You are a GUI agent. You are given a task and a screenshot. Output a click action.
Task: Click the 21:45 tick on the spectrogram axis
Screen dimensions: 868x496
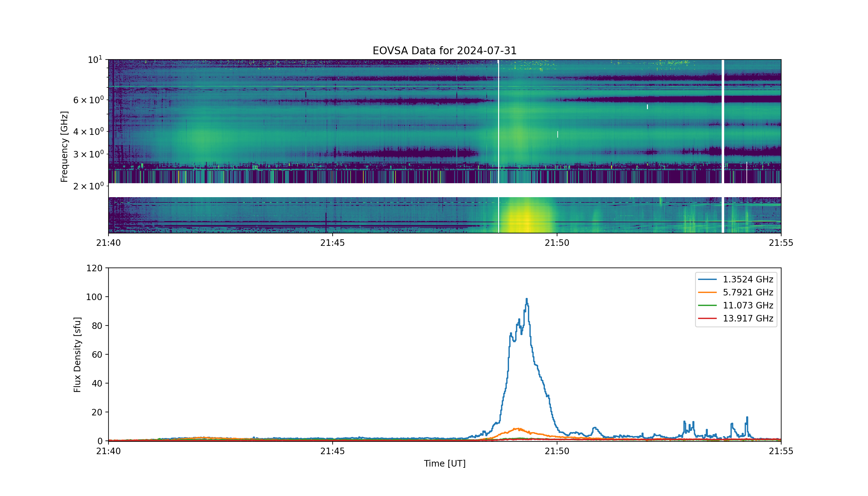pos(333,243)
